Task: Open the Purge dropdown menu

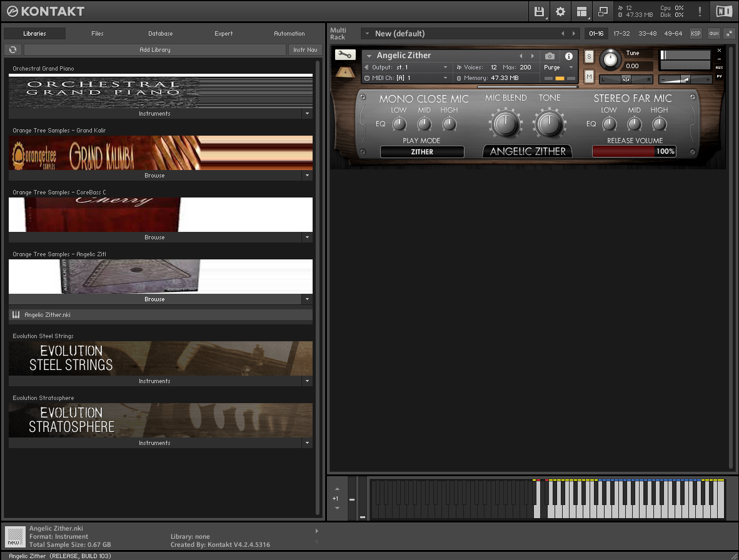Action: click(x=559, y=67)
